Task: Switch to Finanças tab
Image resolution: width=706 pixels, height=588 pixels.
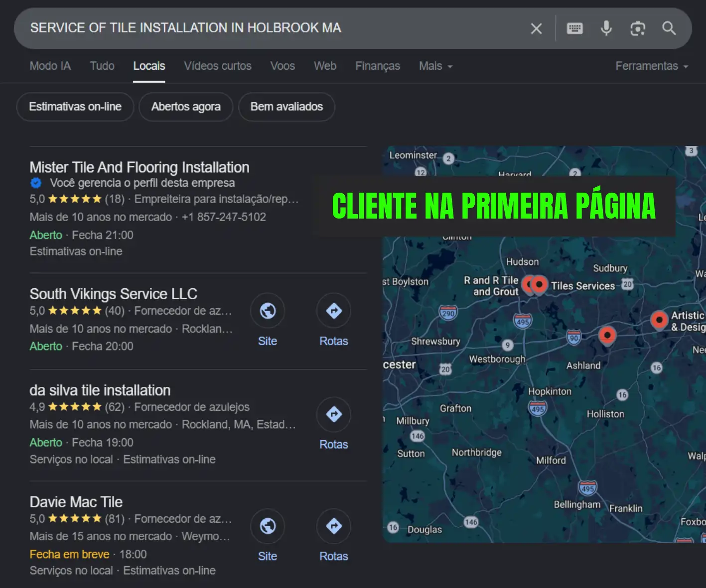Action: 378,66
